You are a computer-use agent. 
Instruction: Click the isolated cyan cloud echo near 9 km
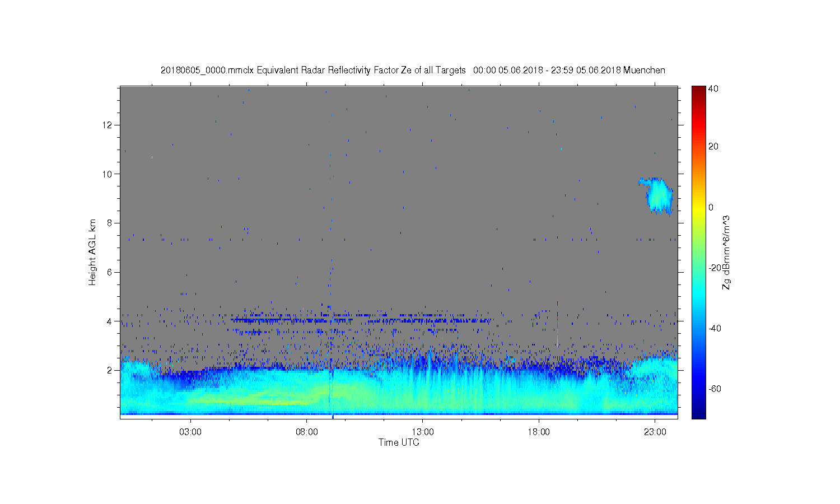coord(657,195)
